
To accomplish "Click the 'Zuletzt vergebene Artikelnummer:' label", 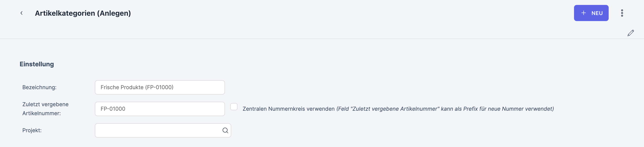I will [45, 109].
